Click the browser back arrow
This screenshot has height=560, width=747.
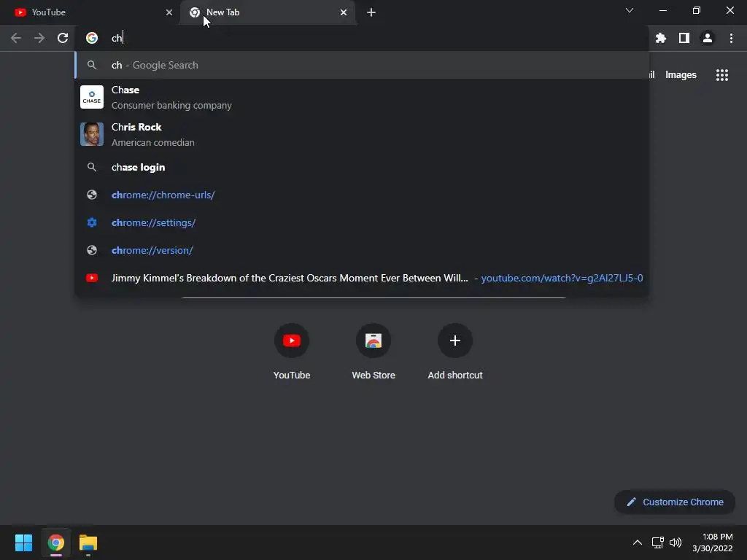coord(16,38)
